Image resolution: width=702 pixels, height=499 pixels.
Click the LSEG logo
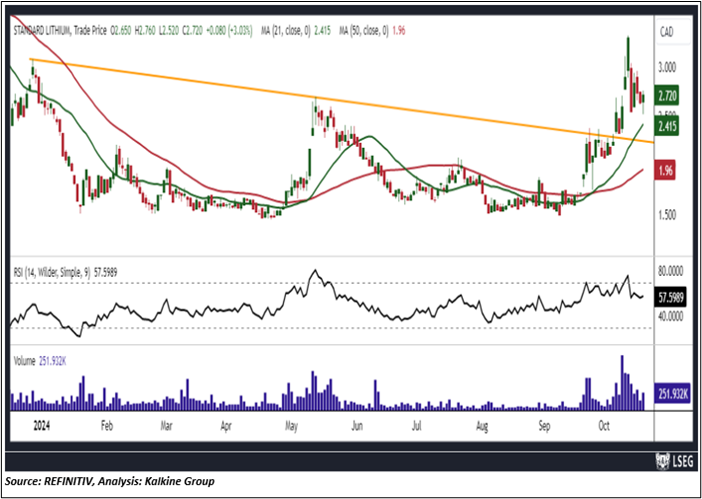(x=674, y=461)
